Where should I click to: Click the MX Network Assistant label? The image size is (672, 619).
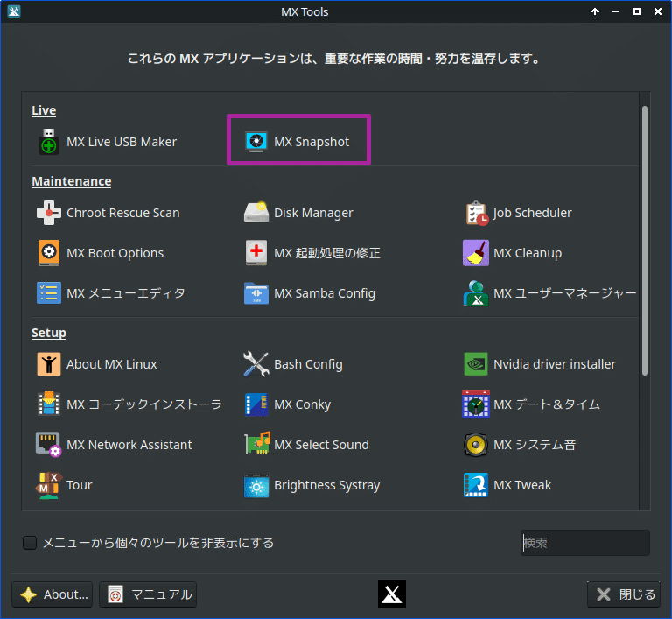tap(129, 445)
